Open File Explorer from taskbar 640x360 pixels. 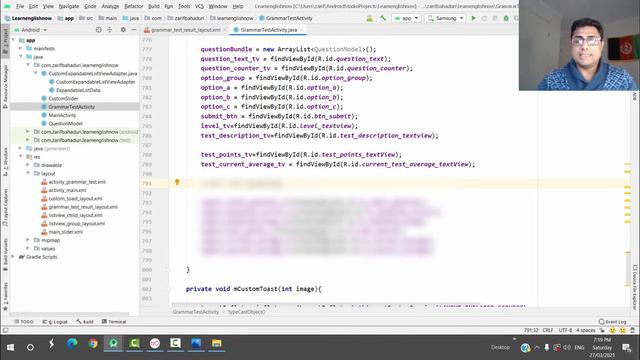coord(216,344)
